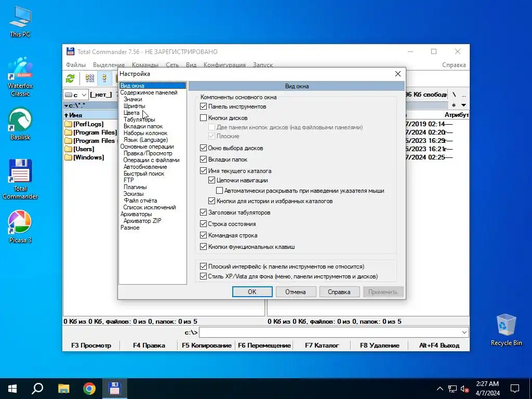Close the Настройка dialog

[x=398, y=74]
